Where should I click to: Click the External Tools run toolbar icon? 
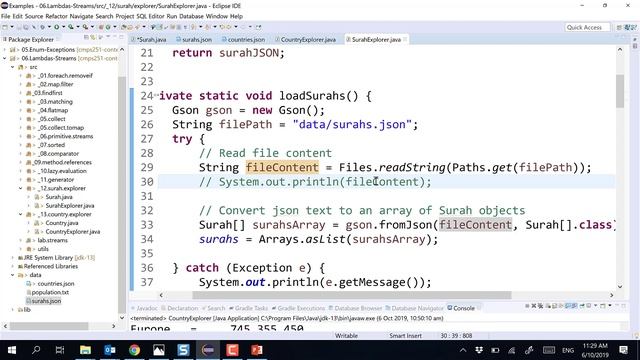pyautogui.click(x=85, y=27)
